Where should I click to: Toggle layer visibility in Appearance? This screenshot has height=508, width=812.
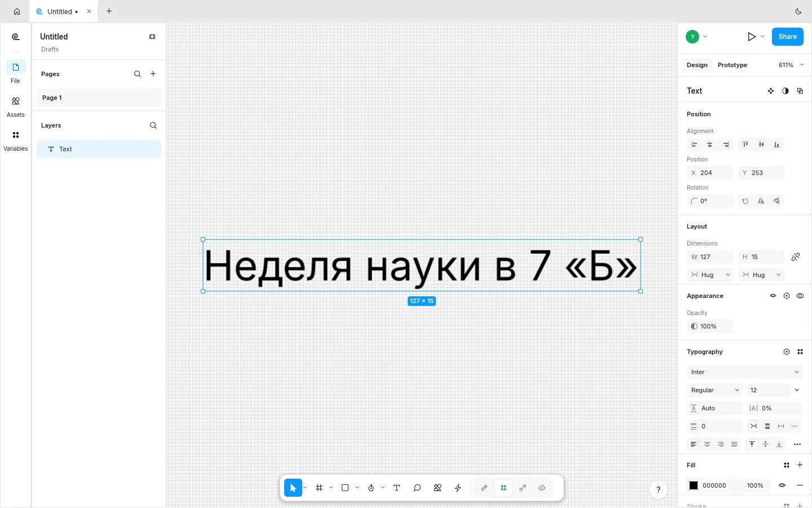click(773, 296)
